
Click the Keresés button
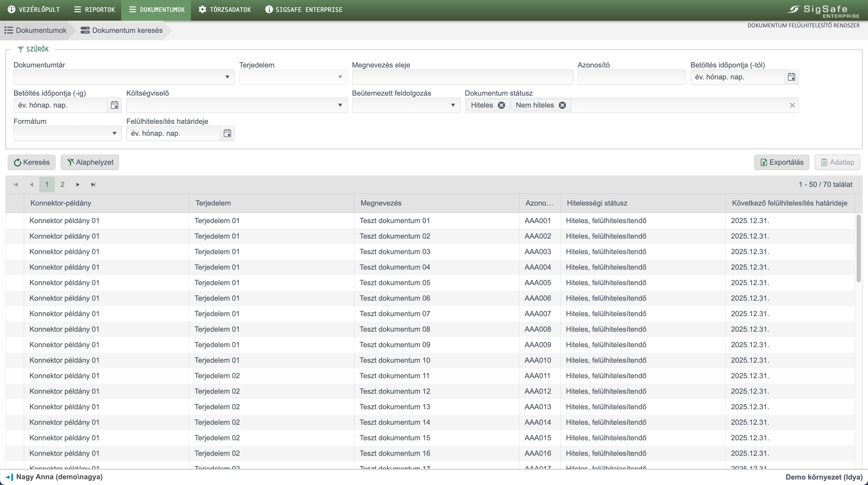pos(32,162)
